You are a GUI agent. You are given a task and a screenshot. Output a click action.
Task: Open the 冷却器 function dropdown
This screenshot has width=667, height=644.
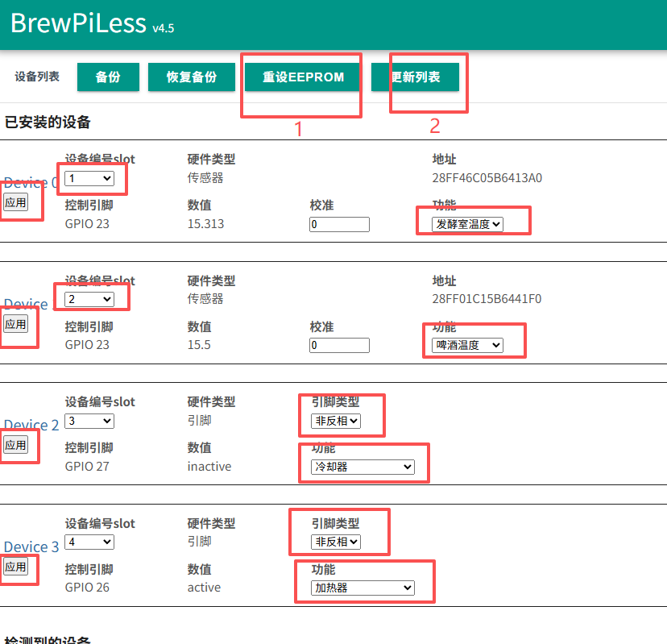click(x=362, y=467)
